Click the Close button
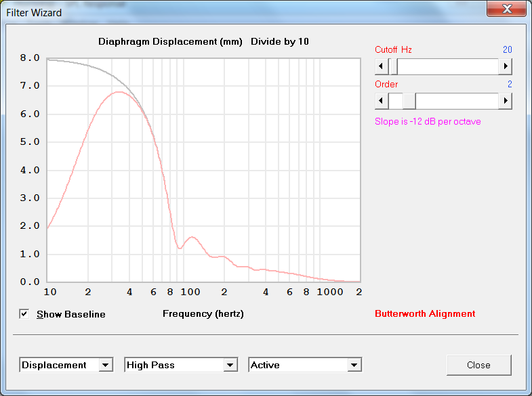 pyautogui.click(x=478, y=365)
